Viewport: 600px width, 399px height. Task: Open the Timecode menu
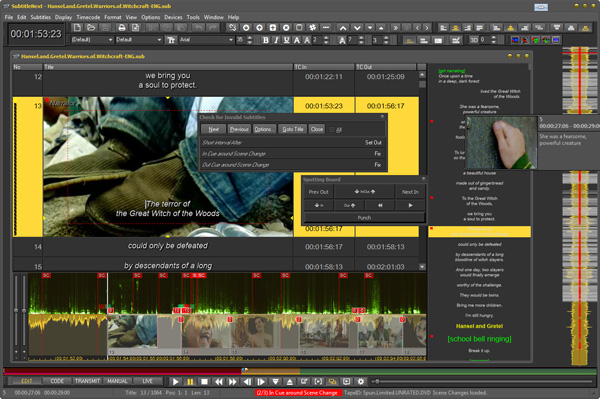88,17
